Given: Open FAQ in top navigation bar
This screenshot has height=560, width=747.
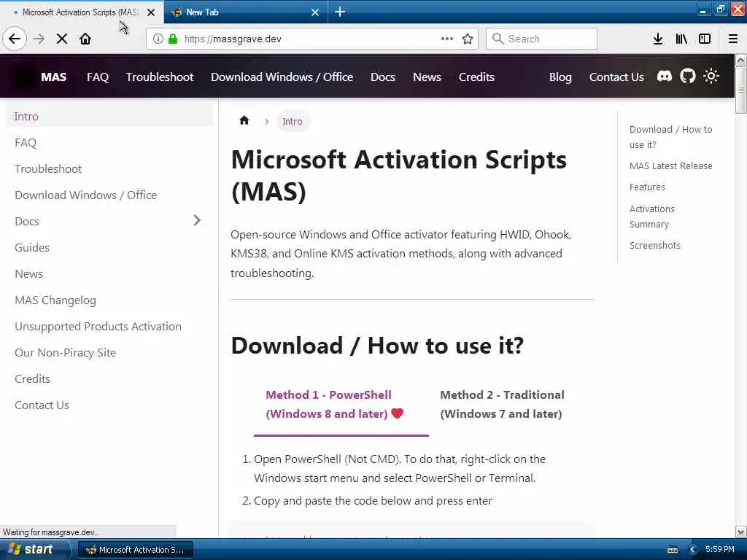Looking at the screenshot, I should point(98,77).
